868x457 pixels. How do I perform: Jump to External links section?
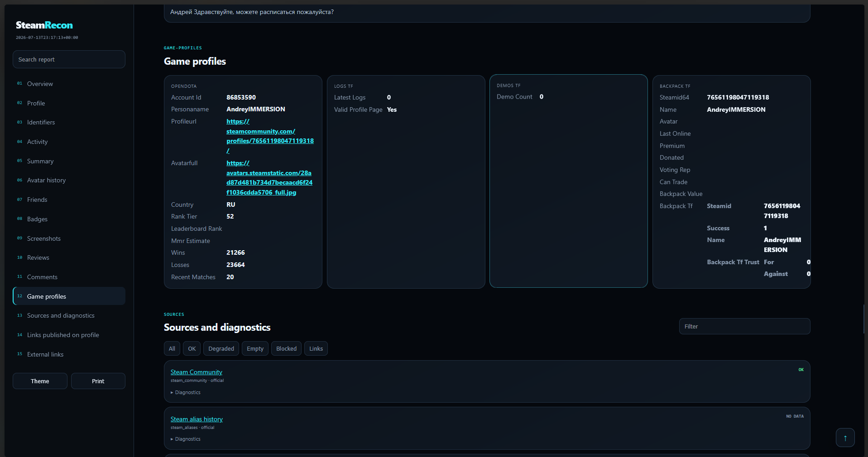[x=69, y=354]
